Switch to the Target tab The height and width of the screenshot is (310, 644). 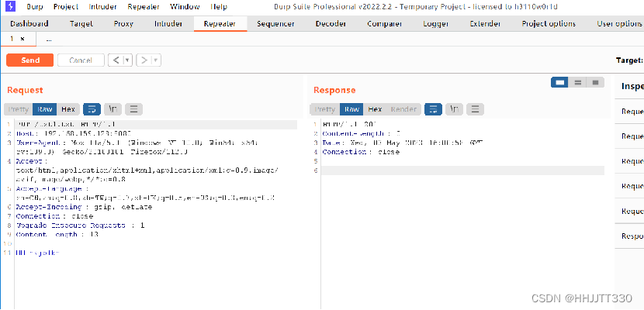81,24
